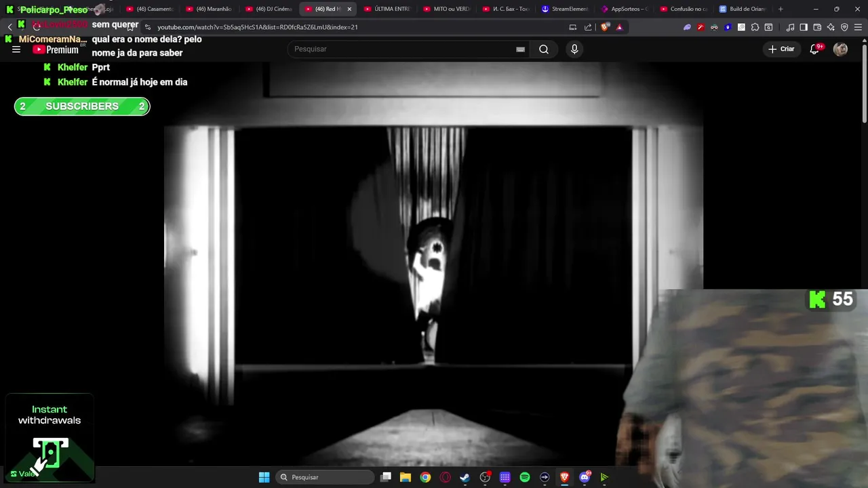Viewport: 868px width, 488px height.
Task: Switch to the ÚLTIMA ENTRE tab
Action: [x=387, y=9]
